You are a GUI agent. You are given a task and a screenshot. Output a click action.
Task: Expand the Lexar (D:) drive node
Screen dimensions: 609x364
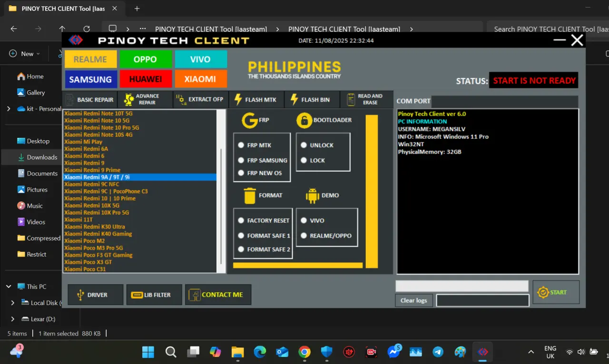coord(13,319)
